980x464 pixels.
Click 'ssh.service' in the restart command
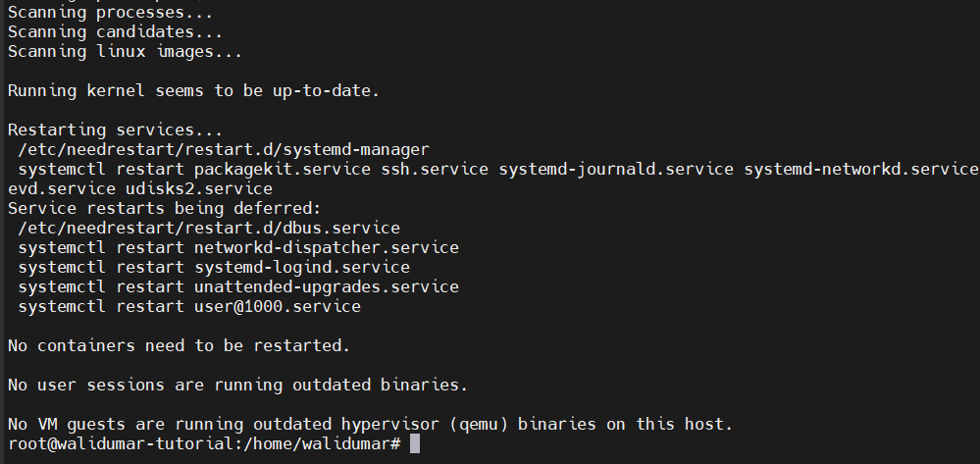(x=435, y=170)
